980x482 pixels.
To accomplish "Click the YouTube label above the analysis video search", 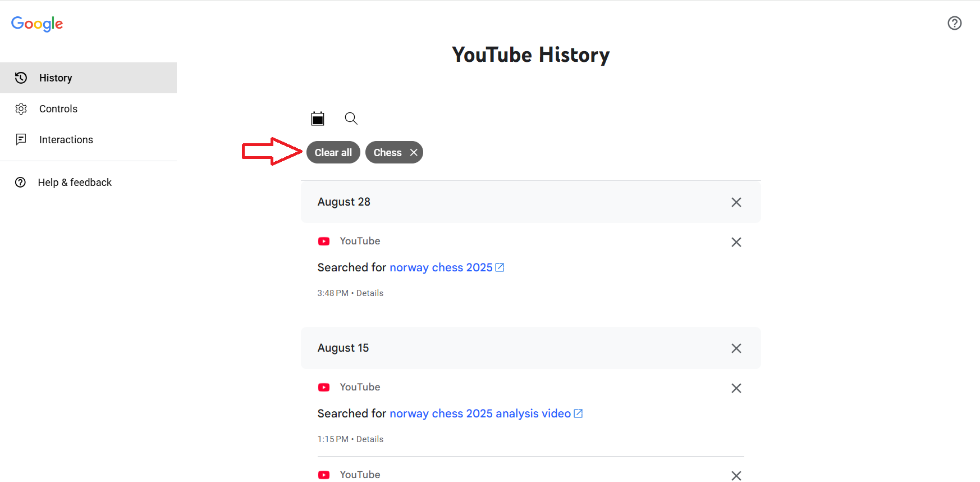I will pyautogui.click(x=360, y=387).
